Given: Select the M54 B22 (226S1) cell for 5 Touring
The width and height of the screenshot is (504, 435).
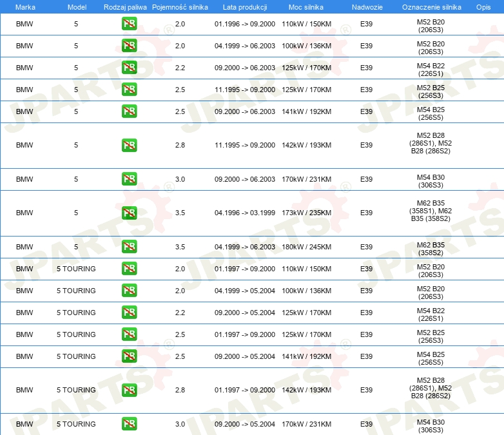Looking at the screenshot, I should pyautogui.click(x=431, y=313).
